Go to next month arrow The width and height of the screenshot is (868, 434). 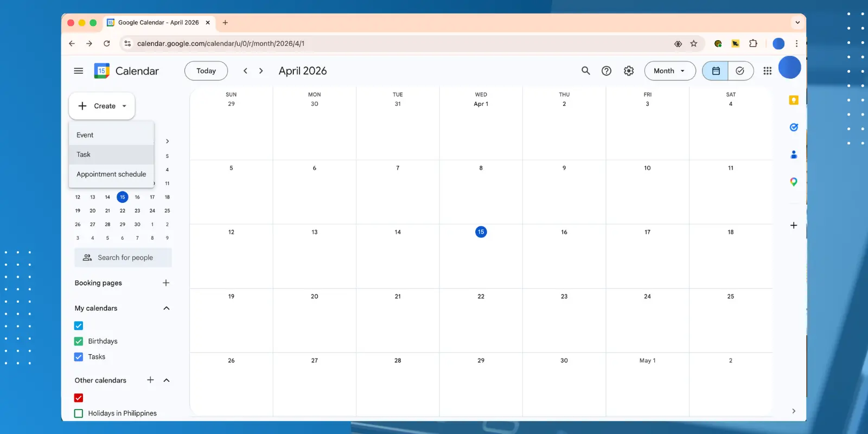tap(261, 71)
